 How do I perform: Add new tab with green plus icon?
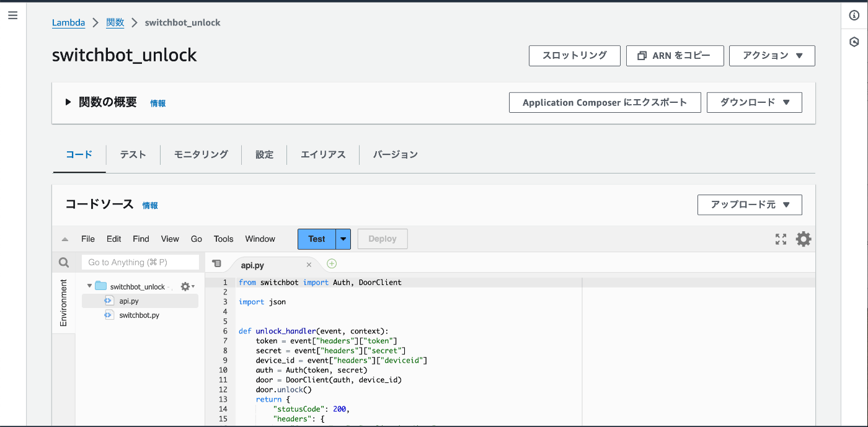[332, 264]
